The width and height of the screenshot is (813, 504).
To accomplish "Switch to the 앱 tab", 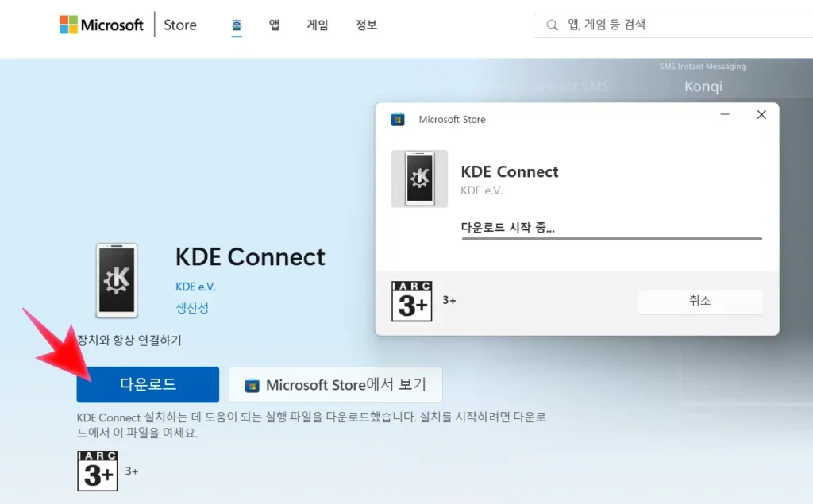I will pyautogui.click(x=274, y=25).
